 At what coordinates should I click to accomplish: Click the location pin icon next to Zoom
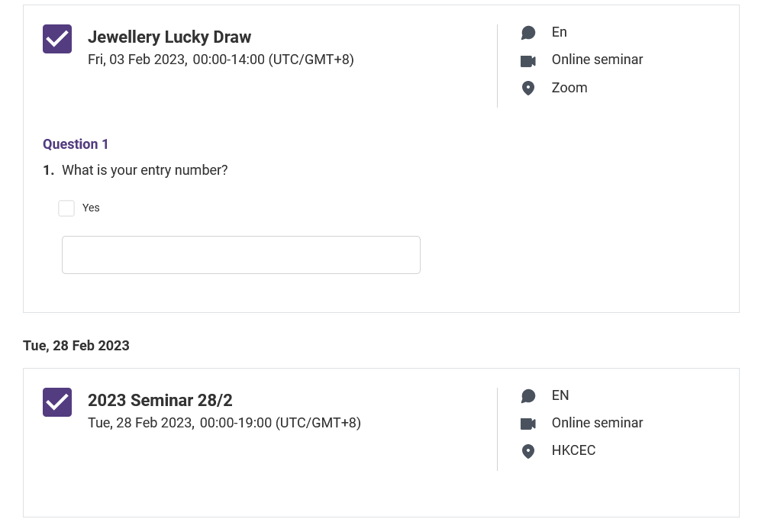pos(528,88)
